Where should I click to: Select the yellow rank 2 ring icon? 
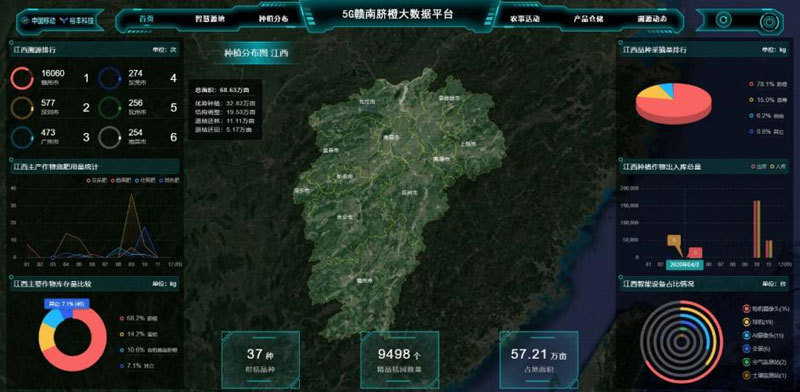pos(22,108)
